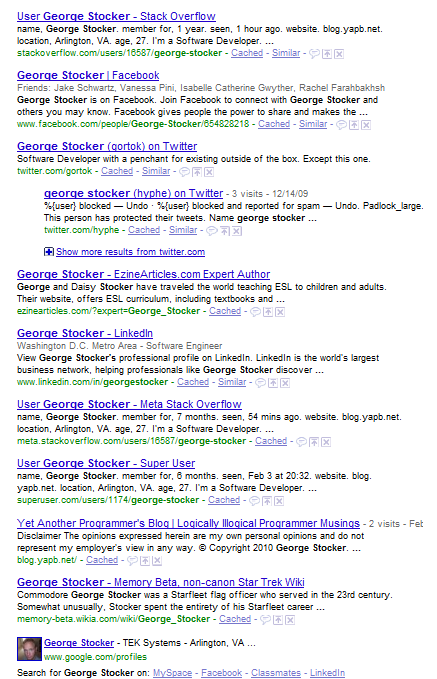Image resolution: width=437 pixels, height=679 pixels.
Task: Promote the Meta Stack Overflow result
Action: click(x=314, y=442)
